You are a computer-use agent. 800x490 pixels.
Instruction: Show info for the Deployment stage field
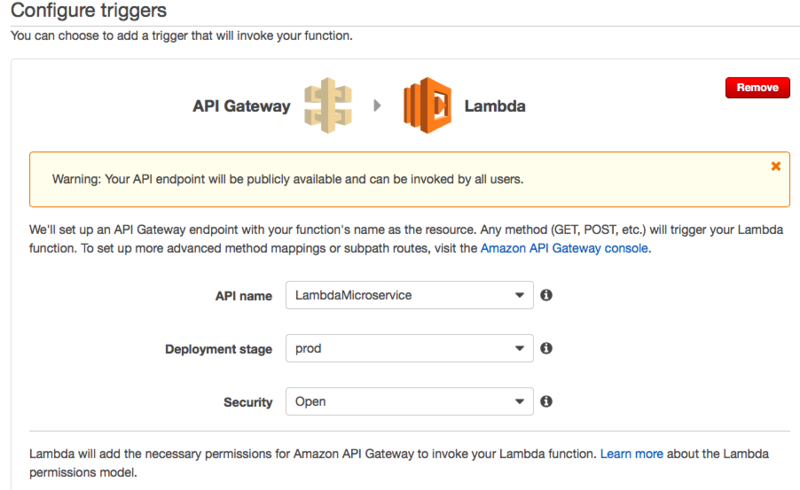(546, 348)
